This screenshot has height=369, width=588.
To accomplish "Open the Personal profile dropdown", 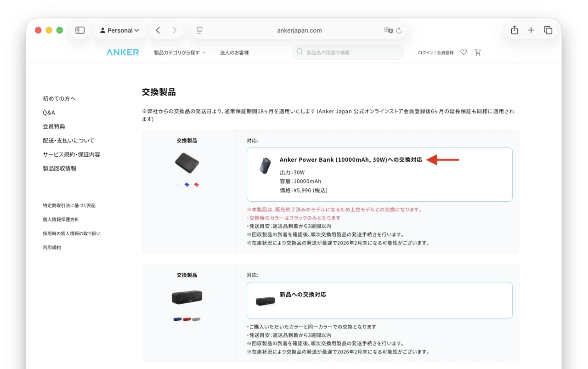I will (x=119, y=30).
